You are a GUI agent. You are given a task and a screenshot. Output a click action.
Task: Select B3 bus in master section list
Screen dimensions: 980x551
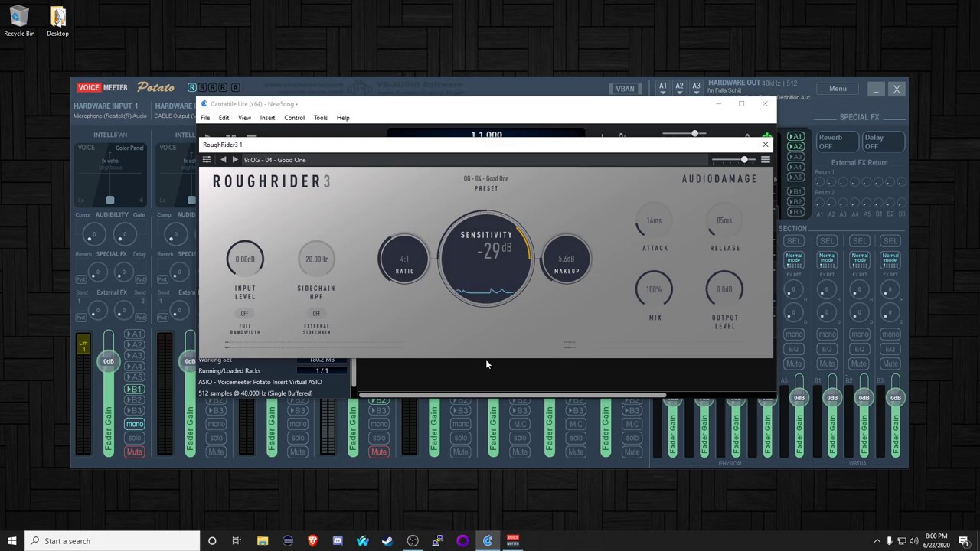point(796,211)
